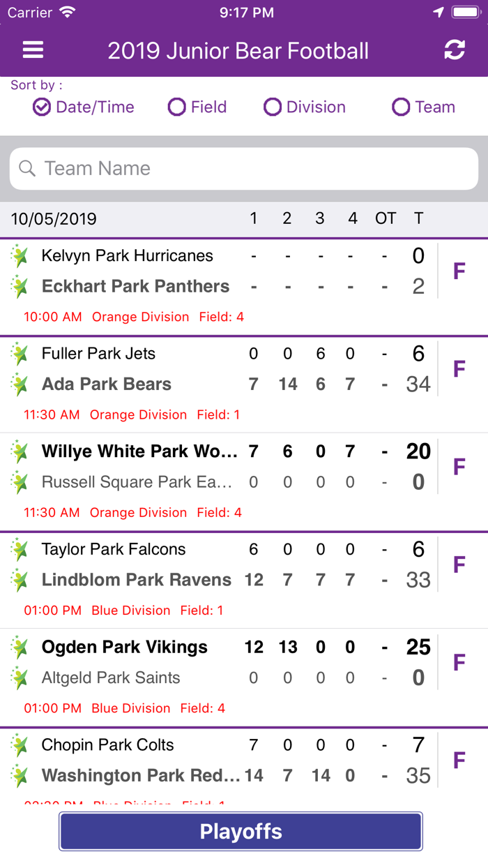Click the search magnifier in Team Name field
The height and width of the screenshot is (868, 488).
tap(28, 168)
